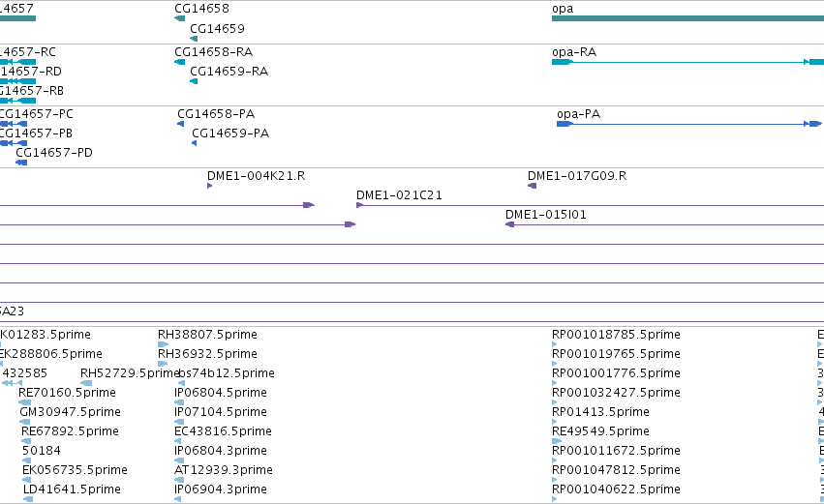Click protein CG14657-PD
The height and width of the screenshot is (504, 824).
point(54,153)
